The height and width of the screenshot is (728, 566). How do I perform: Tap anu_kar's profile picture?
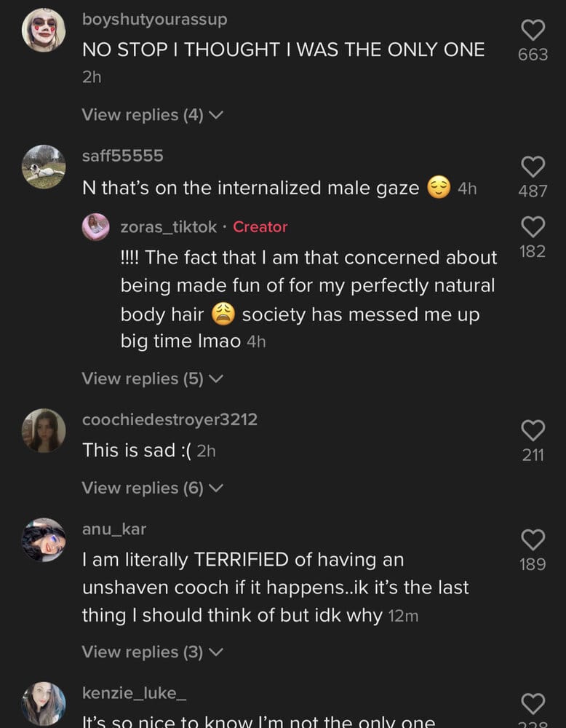pyautogui.click(x=44, y=539)
